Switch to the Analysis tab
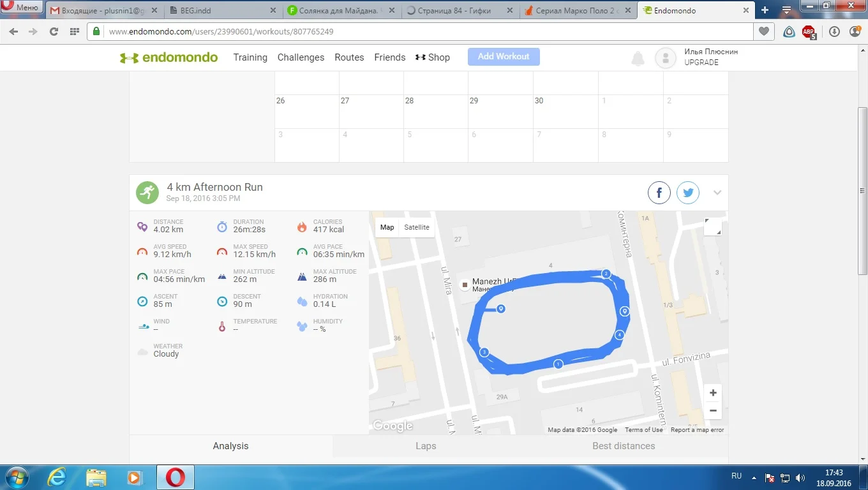 pos(231,446)
